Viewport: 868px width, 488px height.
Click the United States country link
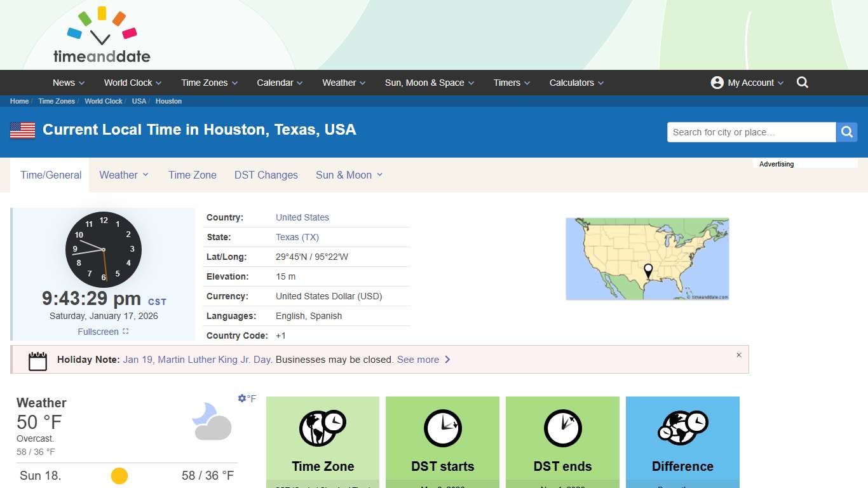pyautogui.click(x=302, y=217)
